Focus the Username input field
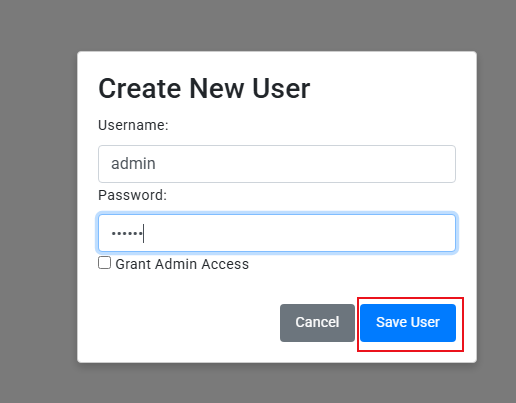 coord(277,164)
